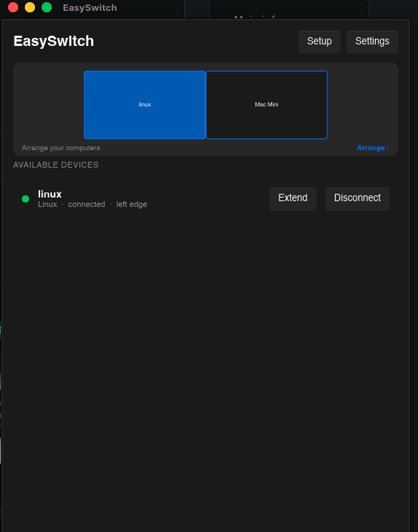Minimize EasySwitch with the yellow button
Image resolution: width=418 pixels, height=532 pixels.
(x=30, y=7)
